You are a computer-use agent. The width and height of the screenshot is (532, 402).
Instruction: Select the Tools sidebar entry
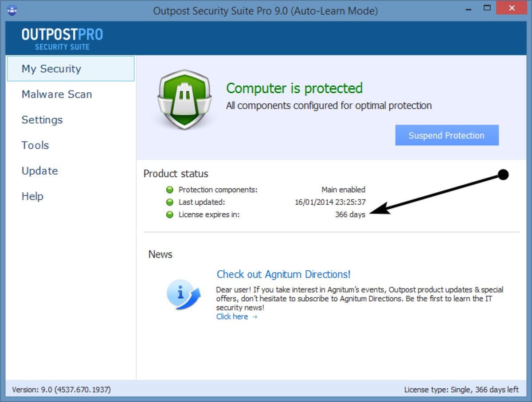tap(35, 145)
